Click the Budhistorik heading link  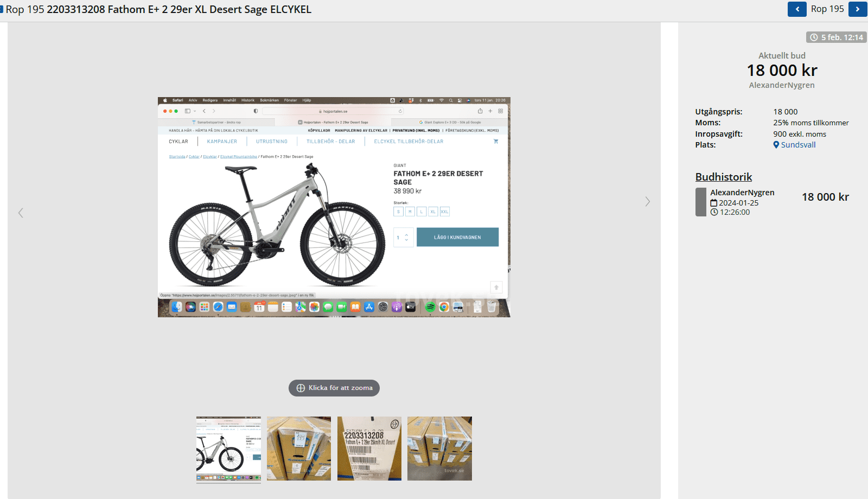coord(724,177)
